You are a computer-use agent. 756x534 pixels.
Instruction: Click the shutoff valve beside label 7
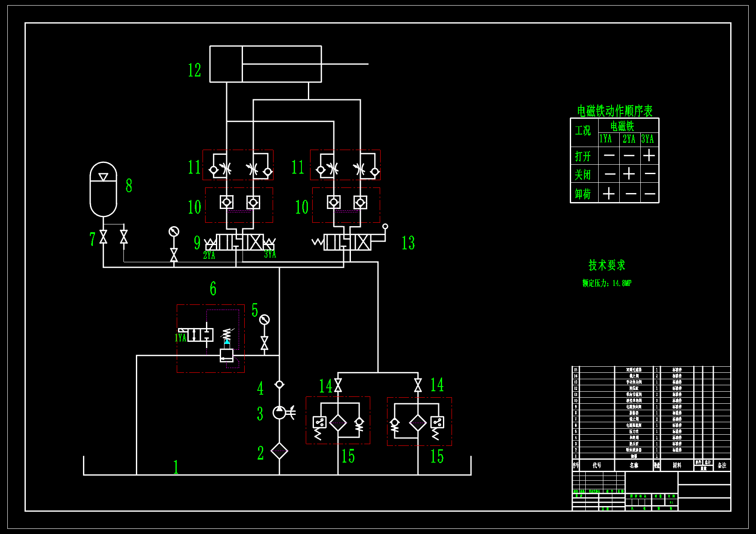tap(103, 237)
